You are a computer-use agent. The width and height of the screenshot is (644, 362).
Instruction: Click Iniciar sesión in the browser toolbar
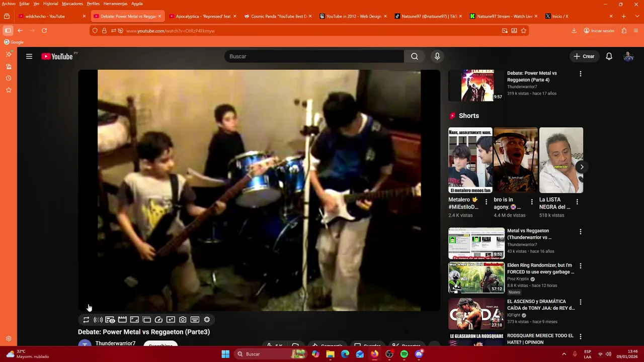click(599, 31)
